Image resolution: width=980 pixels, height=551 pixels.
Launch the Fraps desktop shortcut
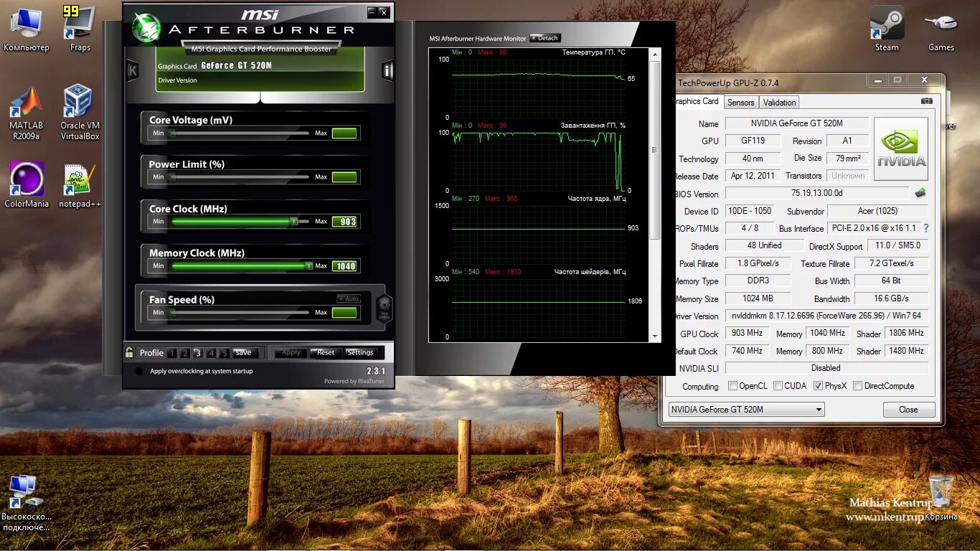80,30
